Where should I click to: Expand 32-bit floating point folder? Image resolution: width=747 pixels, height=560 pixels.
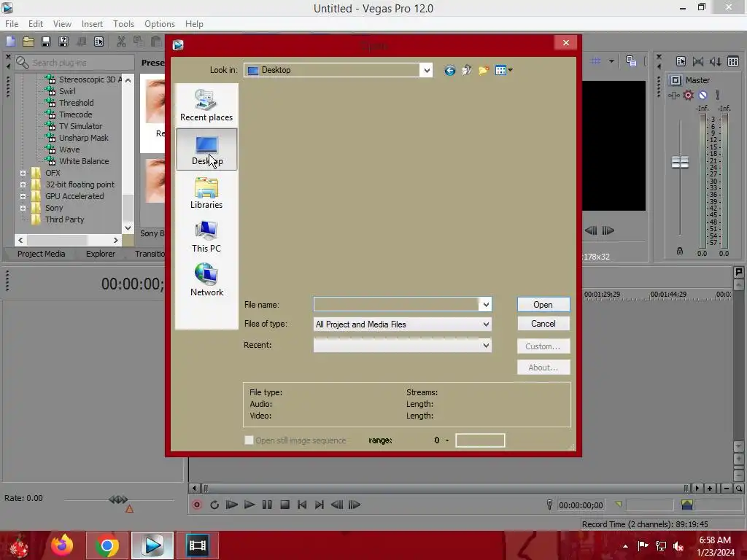pos(23,184)
